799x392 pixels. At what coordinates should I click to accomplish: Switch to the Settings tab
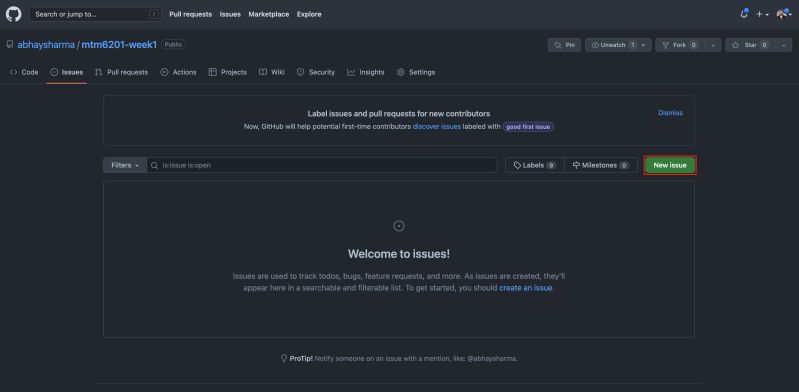[416, 72]
